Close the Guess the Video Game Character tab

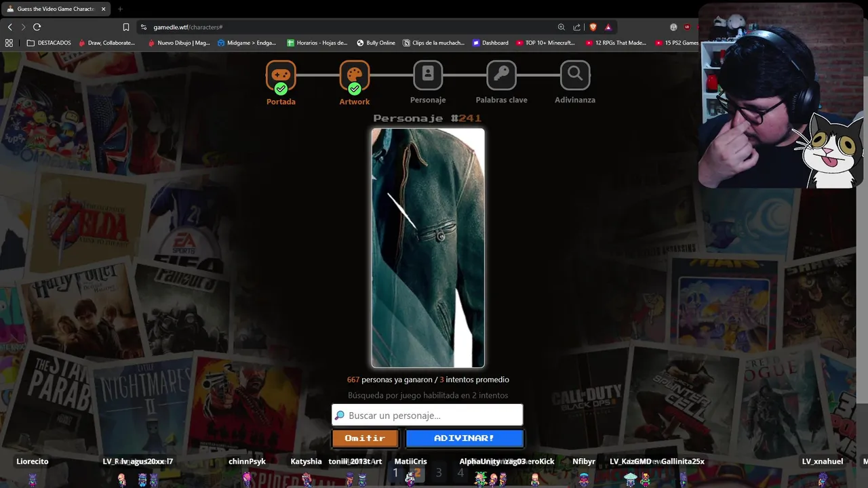point(103,9)
